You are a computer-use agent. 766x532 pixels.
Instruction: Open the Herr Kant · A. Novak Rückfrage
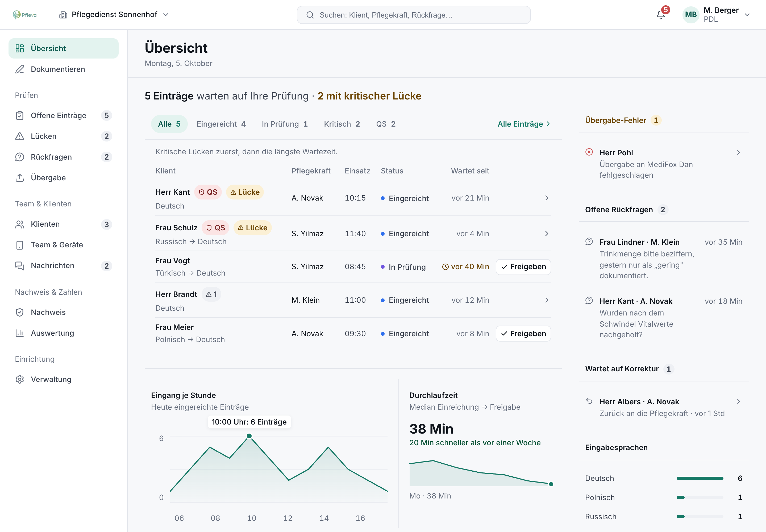coord(664,317)
